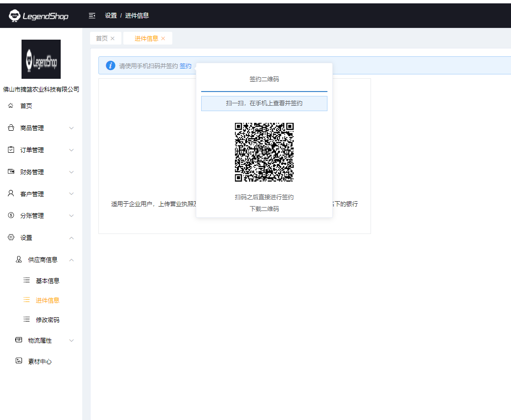Click the home icon beside 首页
The image size is (511, 420).
[x=11, y=106]
